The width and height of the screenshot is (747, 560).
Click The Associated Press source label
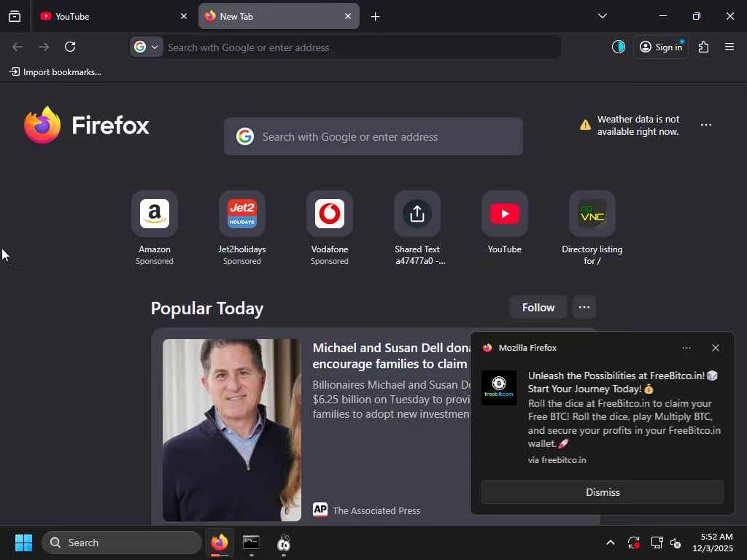(376, 510)
